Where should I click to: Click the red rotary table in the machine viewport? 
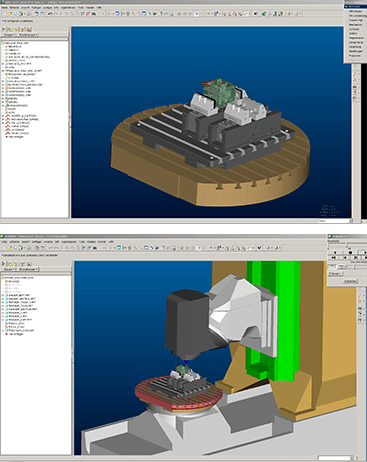[180, 397]
